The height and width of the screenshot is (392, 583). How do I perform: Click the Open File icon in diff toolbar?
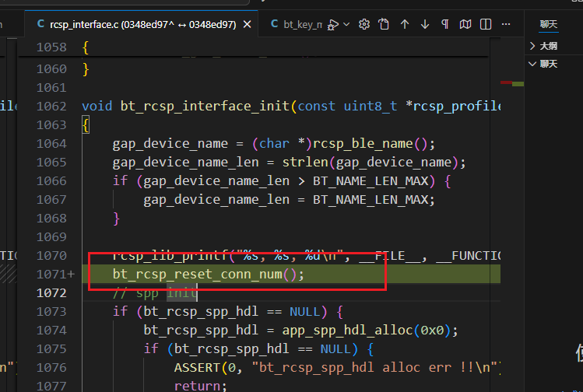point(384,25)
